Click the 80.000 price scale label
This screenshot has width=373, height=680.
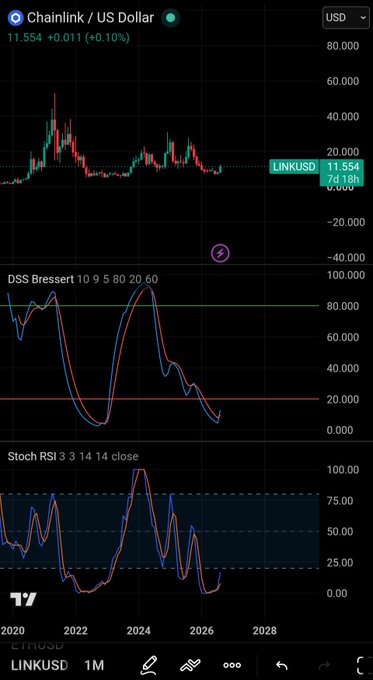[x=343, y=46]
